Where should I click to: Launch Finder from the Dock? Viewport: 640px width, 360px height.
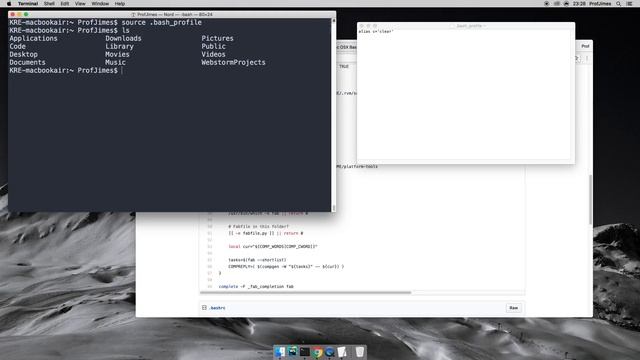pyautogui.click(x=280, y=351)
